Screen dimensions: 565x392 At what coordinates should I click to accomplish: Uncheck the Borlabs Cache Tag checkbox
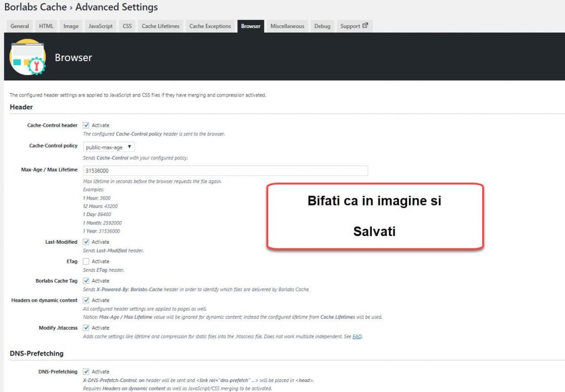(86, 281)
